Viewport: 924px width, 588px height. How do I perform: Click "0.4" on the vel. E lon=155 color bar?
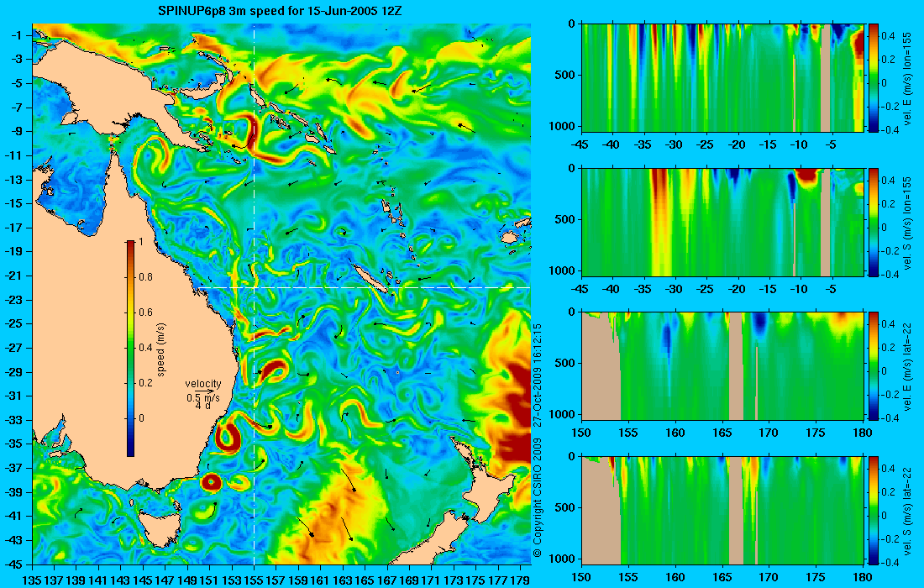(x=888, y=35)
